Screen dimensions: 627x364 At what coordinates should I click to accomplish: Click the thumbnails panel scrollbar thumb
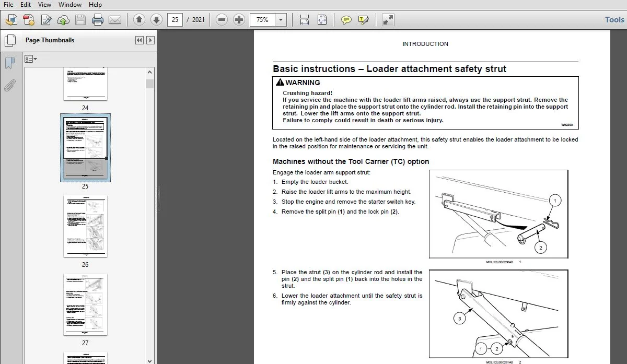tap(150, 84)
